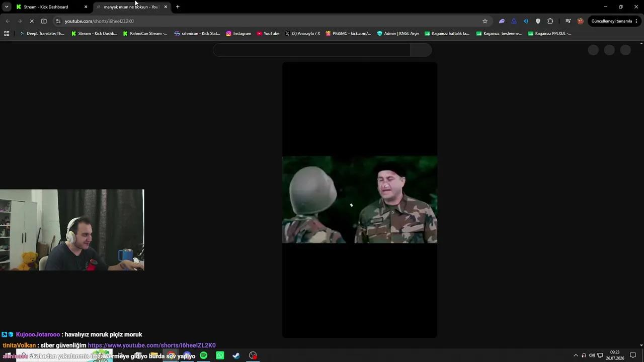Image resolution: width=644 pixels, height=362 pixels.
Task: Stop loading the page
Action: [32, 21]
